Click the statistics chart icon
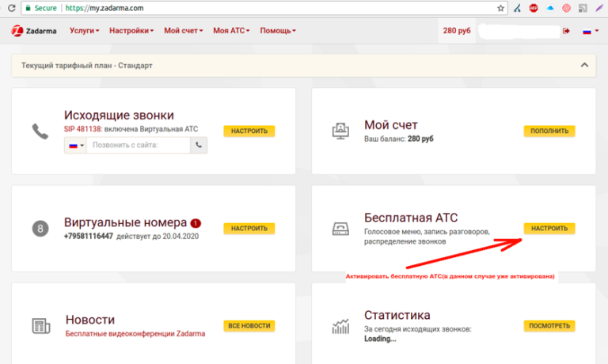 coord(340,326)
